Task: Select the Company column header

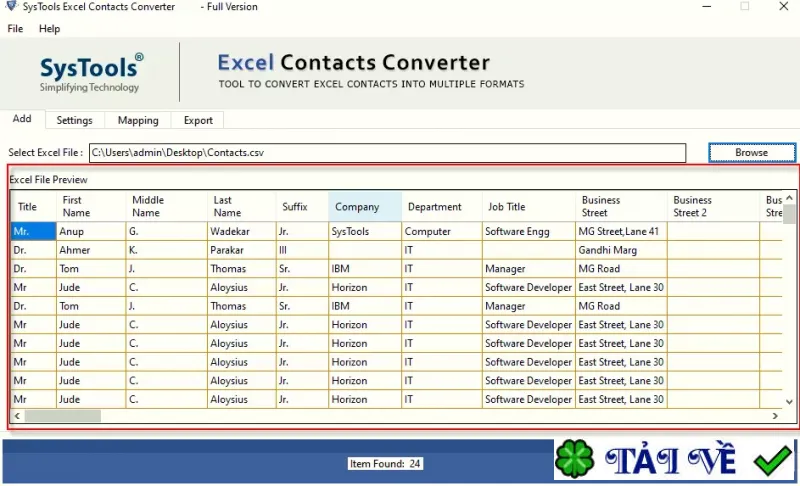Action: tap(365, 207)
